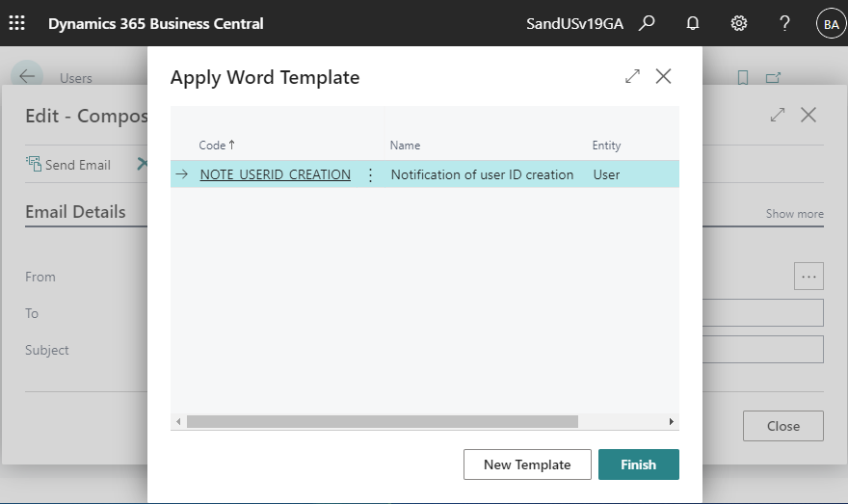Open the NOTE_USERID_CREATION template link
Screen dimensions: 848x504
(276, 174)
